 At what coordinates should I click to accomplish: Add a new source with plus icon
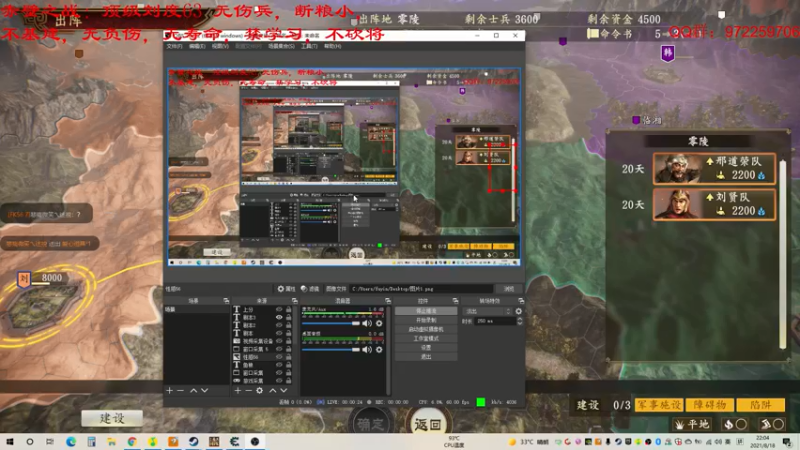(x=237, y=390)
